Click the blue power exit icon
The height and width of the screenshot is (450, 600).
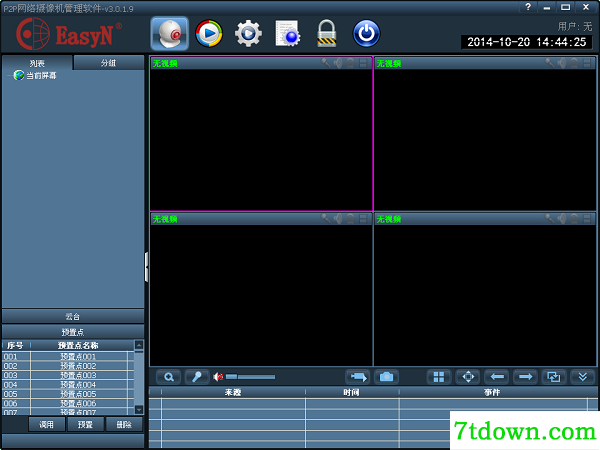[366, 34]
